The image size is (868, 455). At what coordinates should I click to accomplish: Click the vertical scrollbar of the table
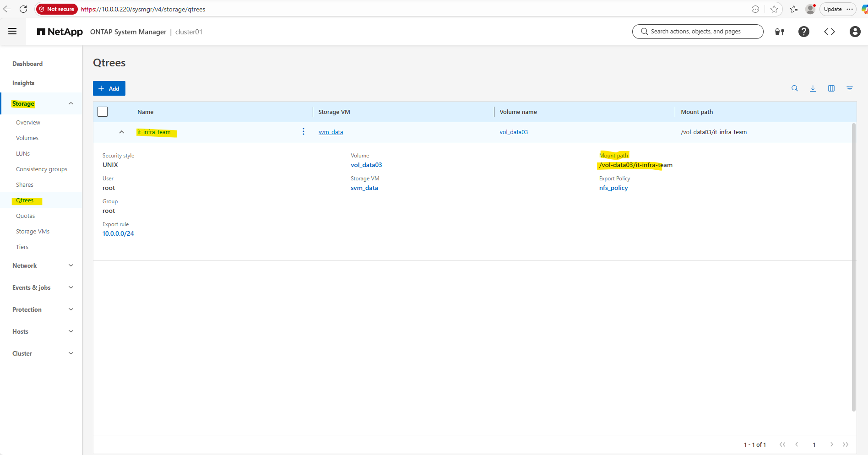point(853,265)
